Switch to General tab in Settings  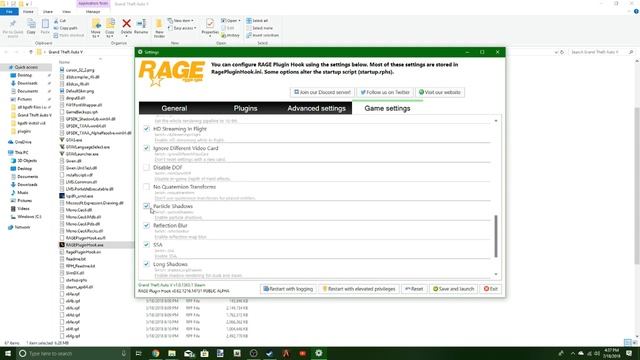(174, 108)
